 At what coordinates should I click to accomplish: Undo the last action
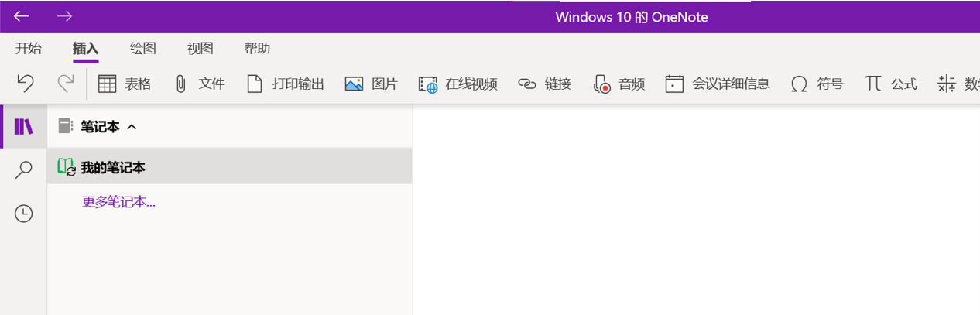tap(26, 84)
